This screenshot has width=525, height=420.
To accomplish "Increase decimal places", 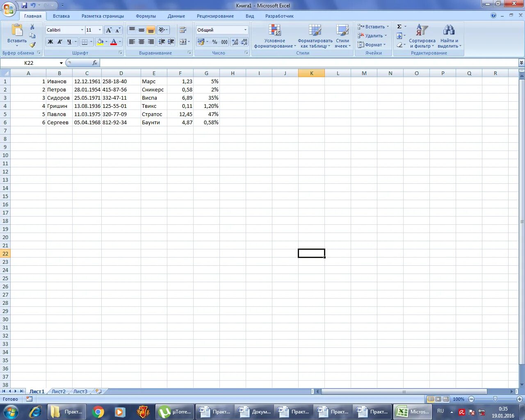I will pos(235,42).
